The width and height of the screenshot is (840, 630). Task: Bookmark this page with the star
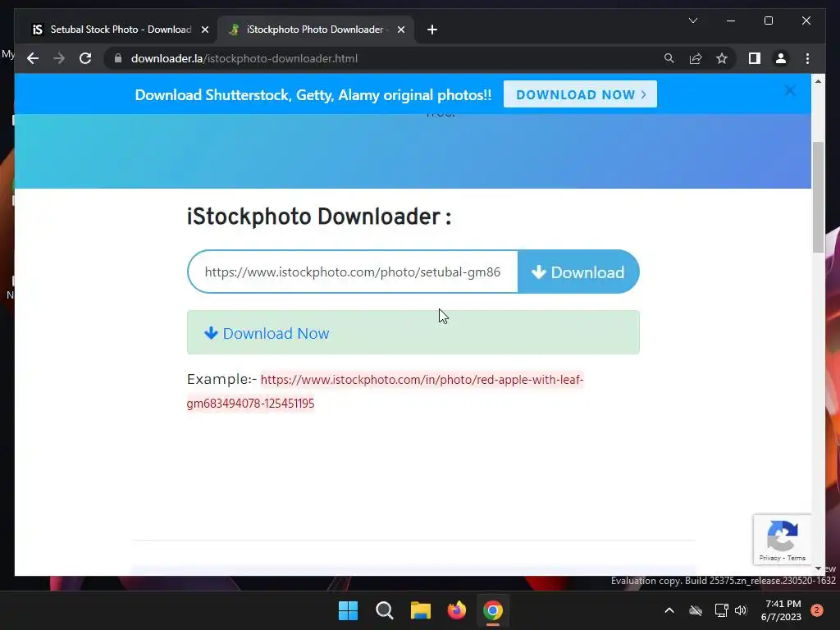[x=722, y=58]
